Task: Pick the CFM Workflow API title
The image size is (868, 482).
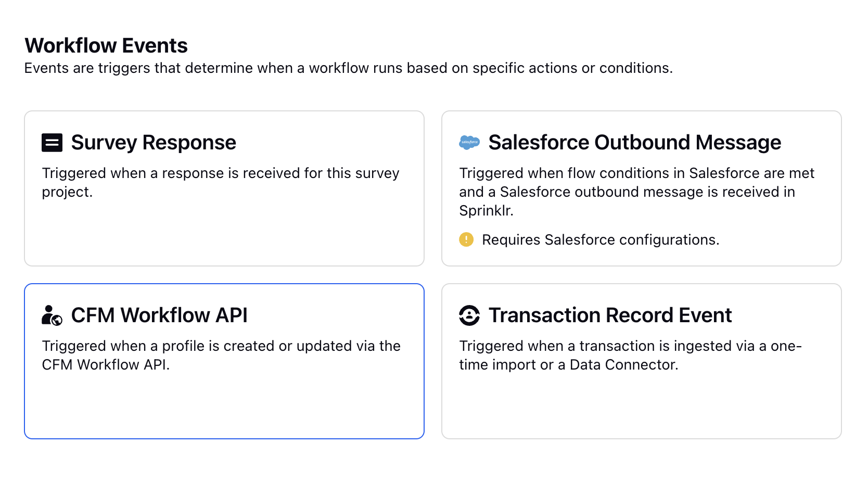Action: pos(159,315)
